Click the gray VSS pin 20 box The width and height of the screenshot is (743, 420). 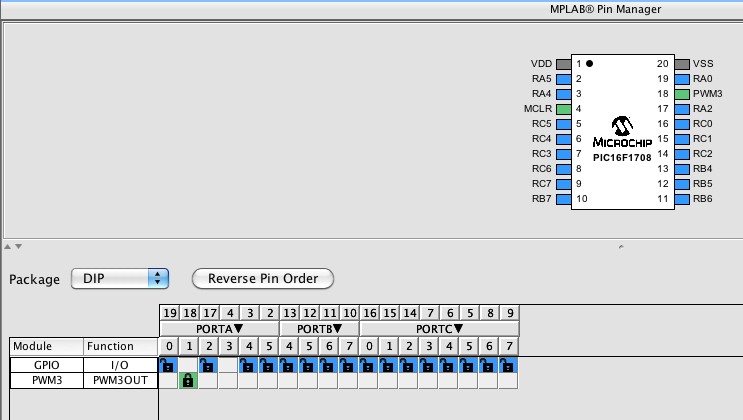point(682,63)
